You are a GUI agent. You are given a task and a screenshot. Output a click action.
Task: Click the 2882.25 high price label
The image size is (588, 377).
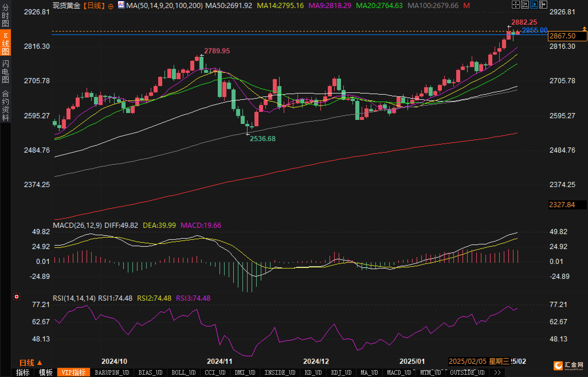tap(524, 22)
